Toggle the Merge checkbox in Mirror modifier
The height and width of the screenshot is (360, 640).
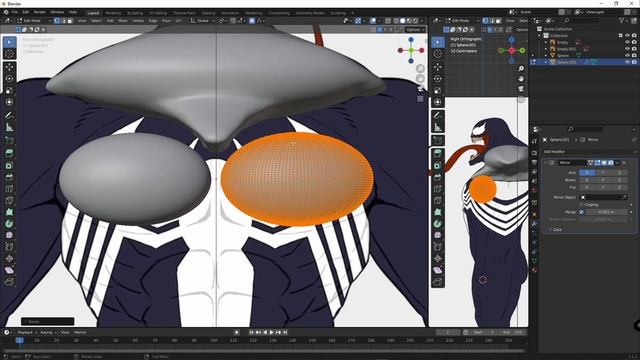pyautogui.click(x=581, y=212)
